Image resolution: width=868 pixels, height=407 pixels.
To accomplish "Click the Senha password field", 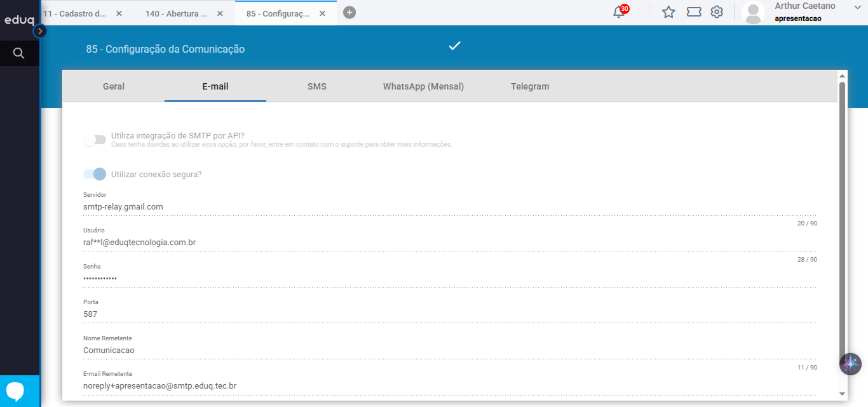I will pos(450,279).
